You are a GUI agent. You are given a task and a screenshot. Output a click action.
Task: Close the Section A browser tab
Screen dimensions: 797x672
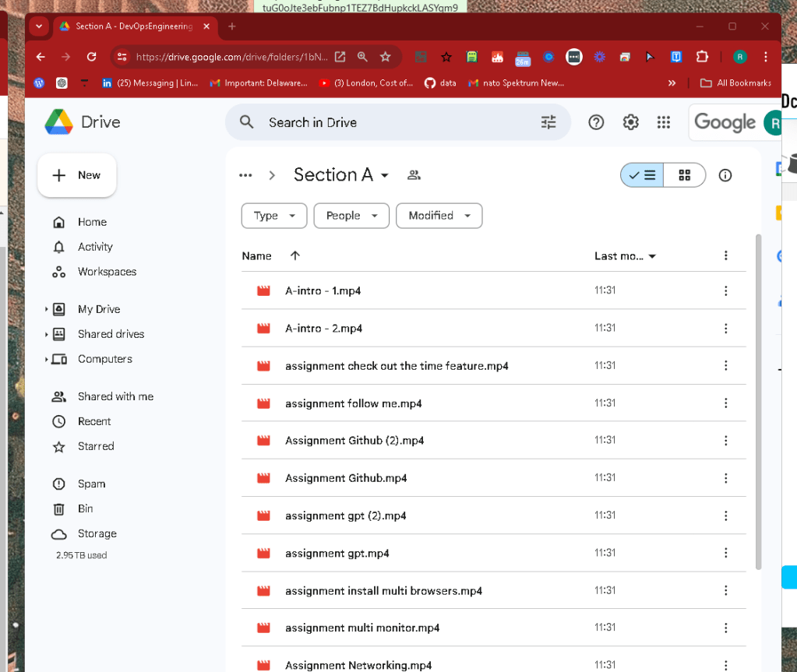click(x=206, y=26)
